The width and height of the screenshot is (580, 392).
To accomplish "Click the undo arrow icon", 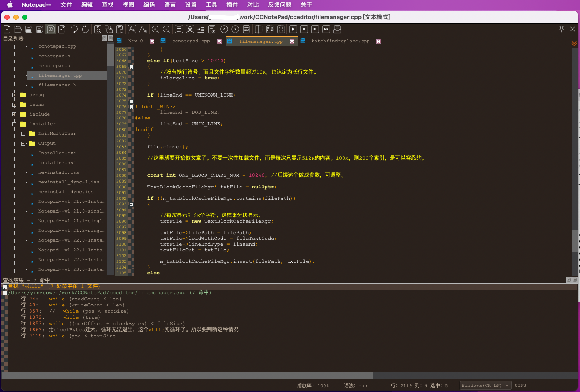I will [74, 29].
